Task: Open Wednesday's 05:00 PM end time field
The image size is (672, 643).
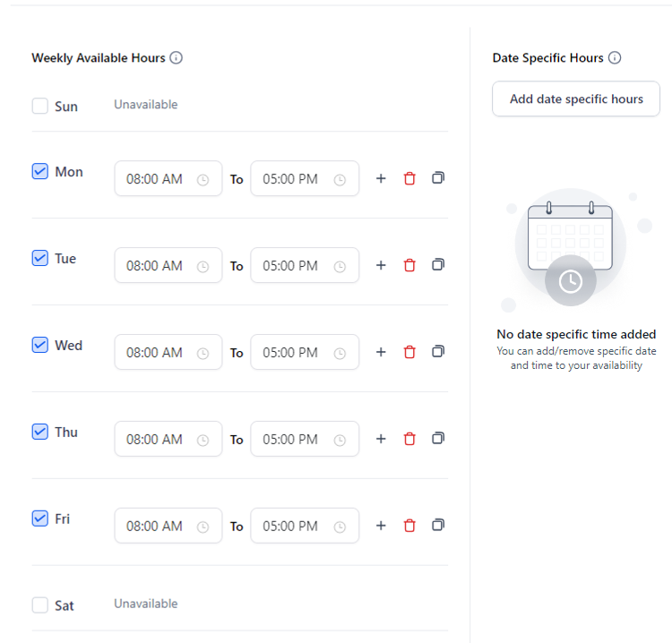Action: [305, 352]
